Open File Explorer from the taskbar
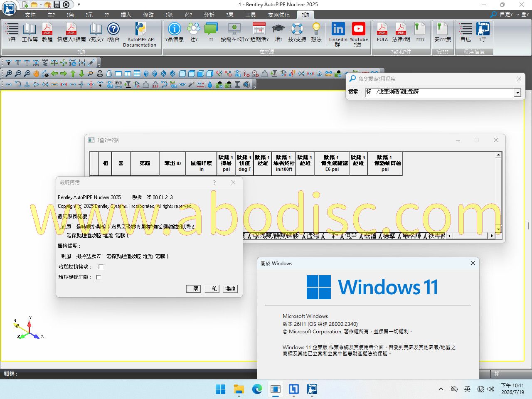 tap(239, 389)
